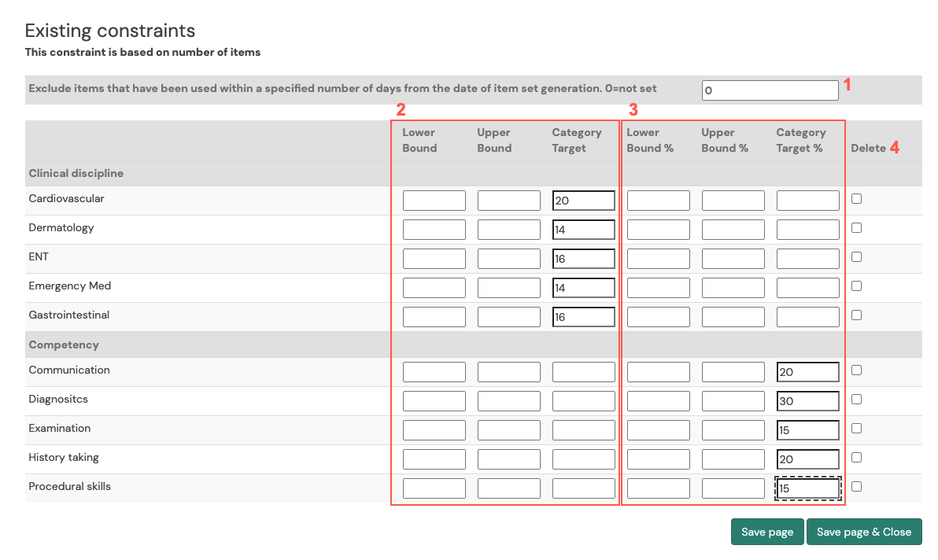Click Diagnositcs Lower Bound count field
The height and width of the screenshot is (560, 938).
[x=434, y=401]
